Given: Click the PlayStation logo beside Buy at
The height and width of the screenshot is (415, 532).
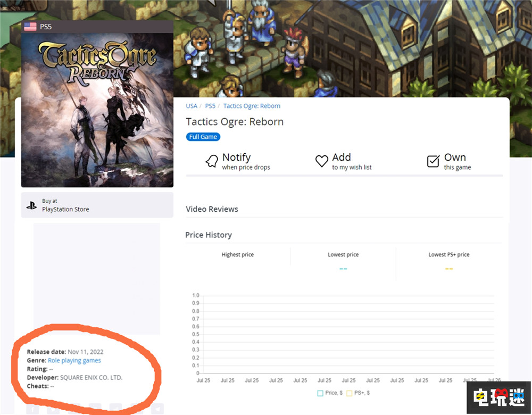Looking at the screenshot, I should pos(31,205).
